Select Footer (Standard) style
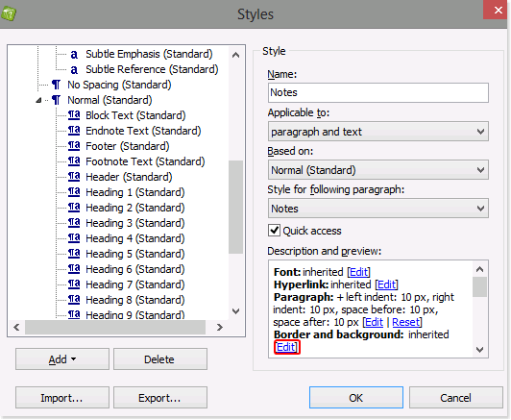The height and width of the screenshot is (420, 511). coord(128,146)
